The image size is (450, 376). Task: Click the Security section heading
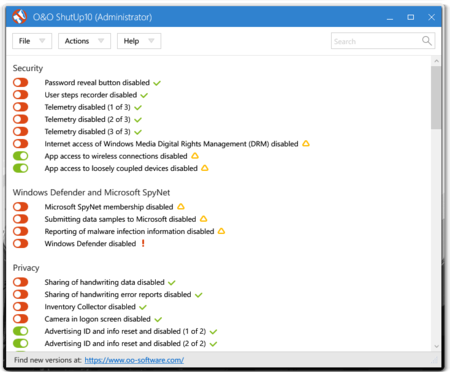[28, 68]
